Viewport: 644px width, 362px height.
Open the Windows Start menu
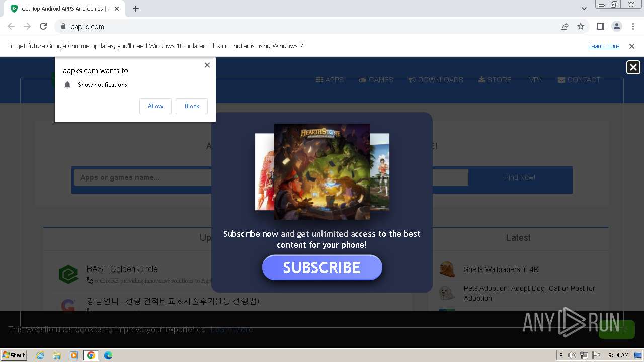[x=14, y=355]
